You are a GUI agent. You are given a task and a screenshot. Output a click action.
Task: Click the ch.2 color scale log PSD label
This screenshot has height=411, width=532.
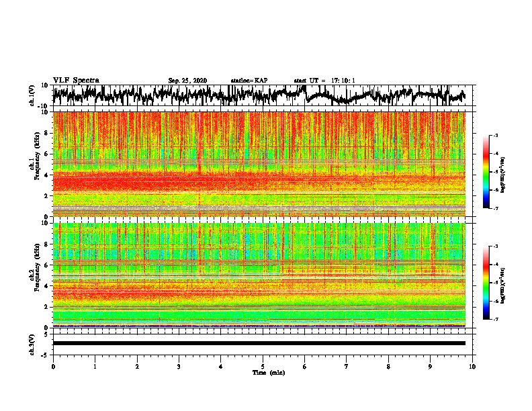tap(503, 285)
